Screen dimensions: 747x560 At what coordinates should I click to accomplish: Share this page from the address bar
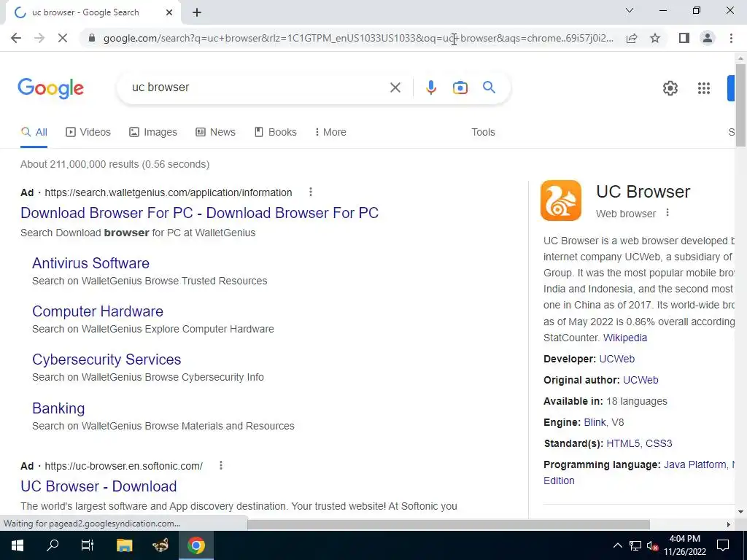point(632,38)
